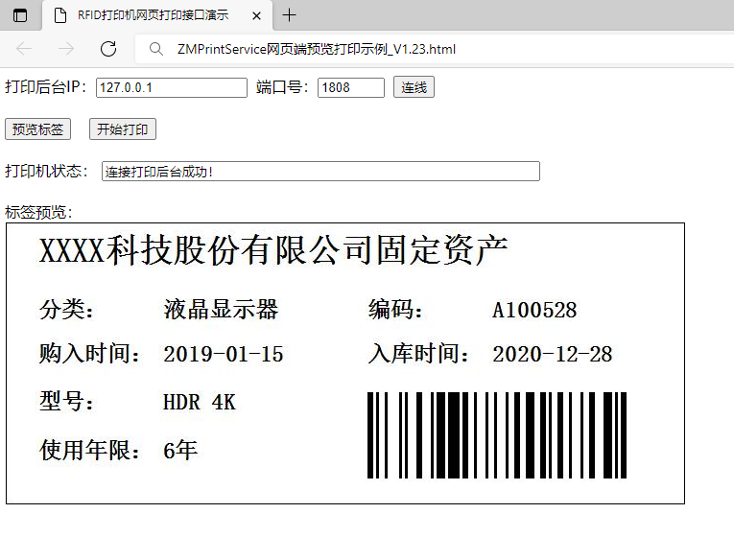Click the 端口号 label

pos(282,87)
